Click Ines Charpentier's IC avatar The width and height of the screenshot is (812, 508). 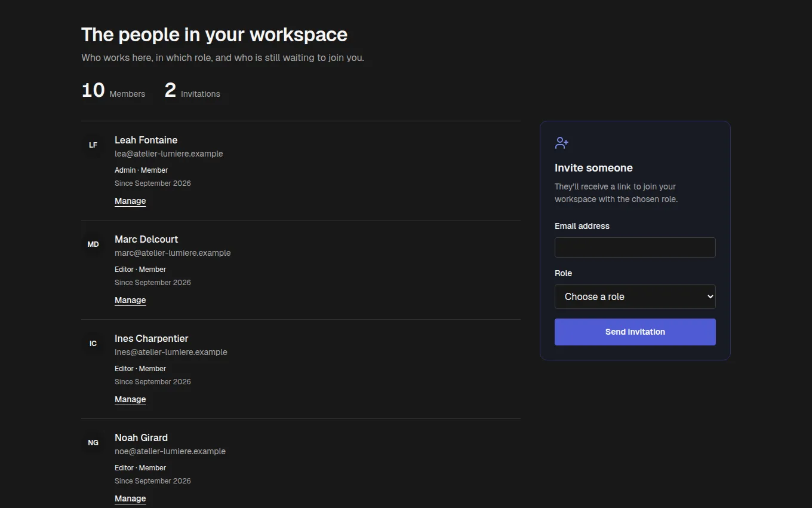tap(93, 344)
